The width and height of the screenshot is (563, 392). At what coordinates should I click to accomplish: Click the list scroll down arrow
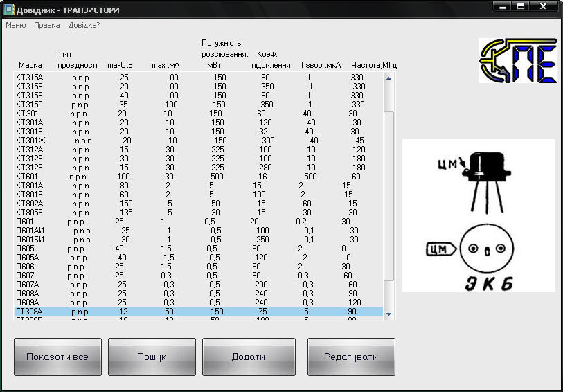(x=388, y=314)
